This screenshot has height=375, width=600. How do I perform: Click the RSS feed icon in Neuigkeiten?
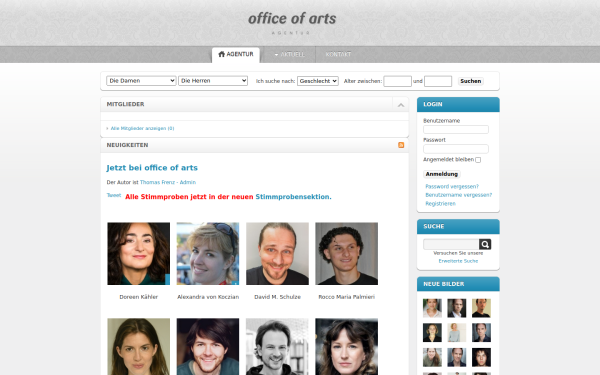(401, 145)
